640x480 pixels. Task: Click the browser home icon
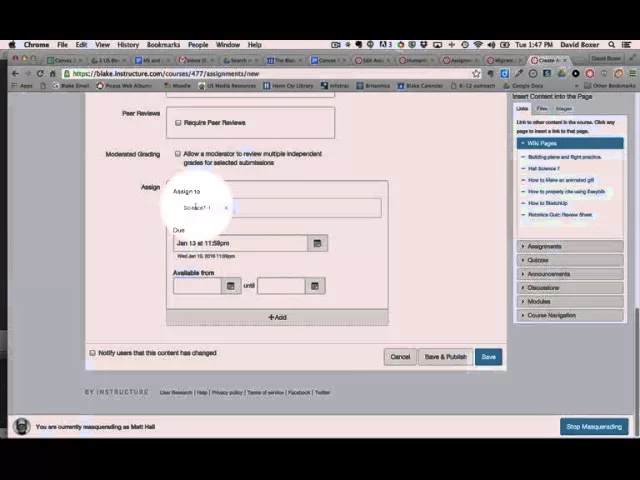click(52, 73)
